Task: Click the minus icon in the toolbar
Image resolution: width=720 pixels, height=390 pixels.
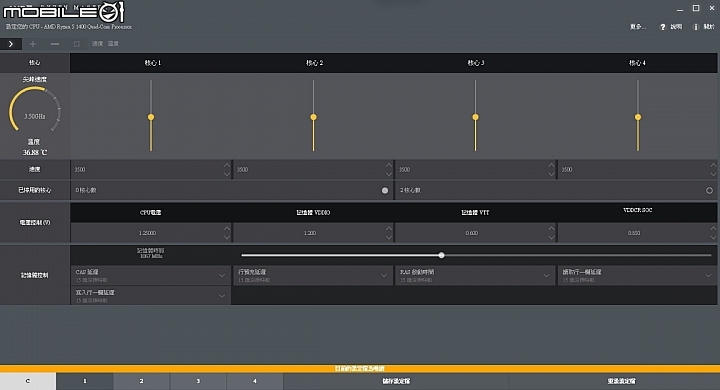Action: (x=55, y=44)
